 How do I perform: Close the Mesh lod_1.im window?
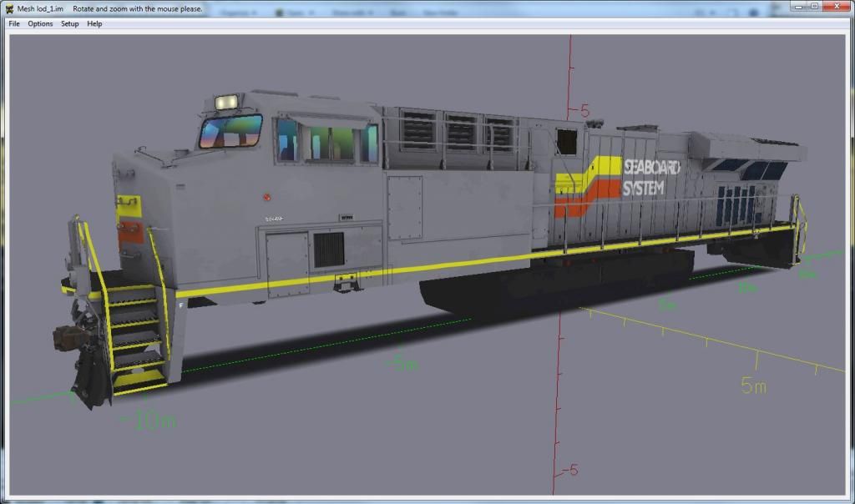837,7
